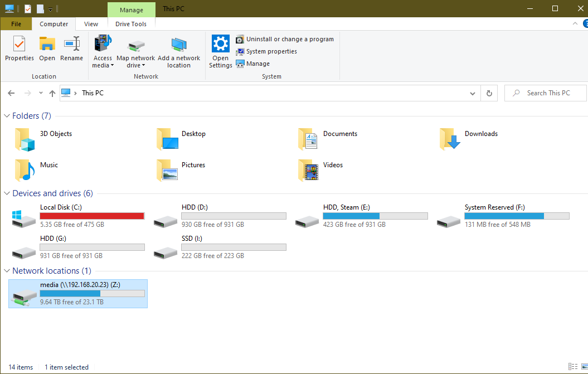
Task: Switch to the Computer tab
Action: (54, 24)
